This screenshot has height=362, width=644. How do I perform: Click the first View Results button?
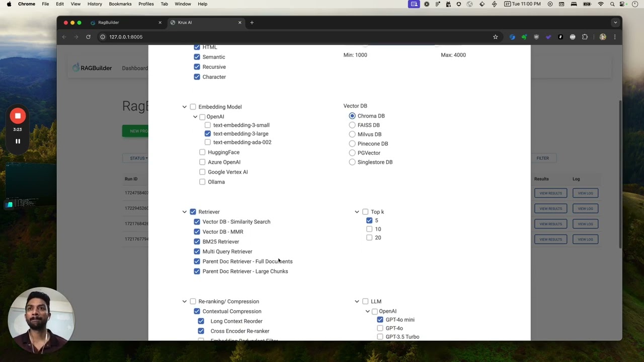click(x=551, y=193)
